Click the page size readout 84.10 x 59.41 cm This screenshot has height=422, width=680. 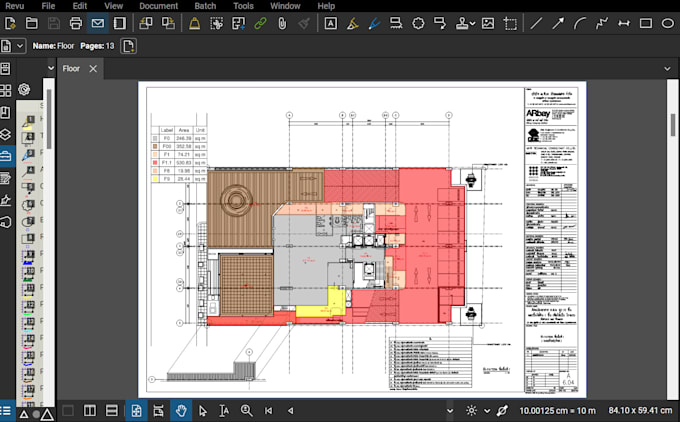tap(640, 410)
